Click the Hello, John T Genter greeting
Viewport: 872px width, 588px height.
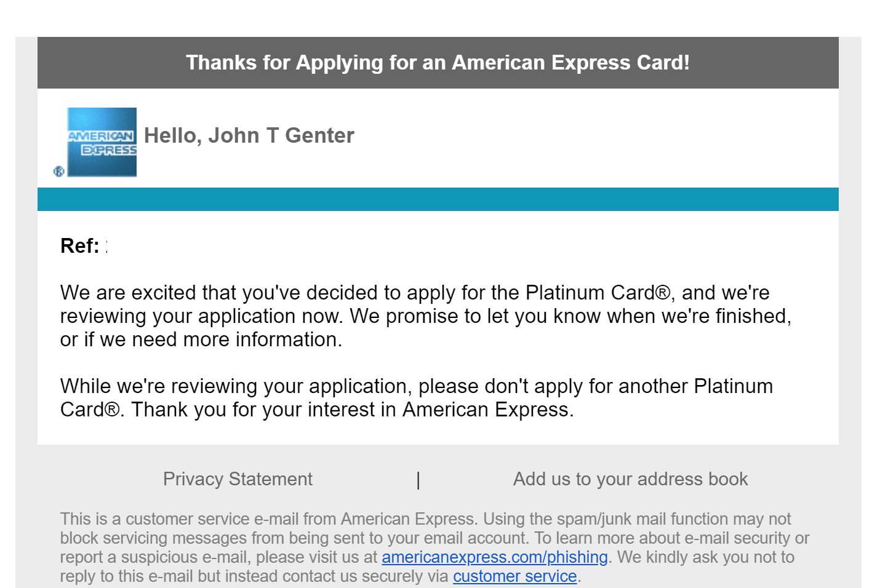(249, 135)
